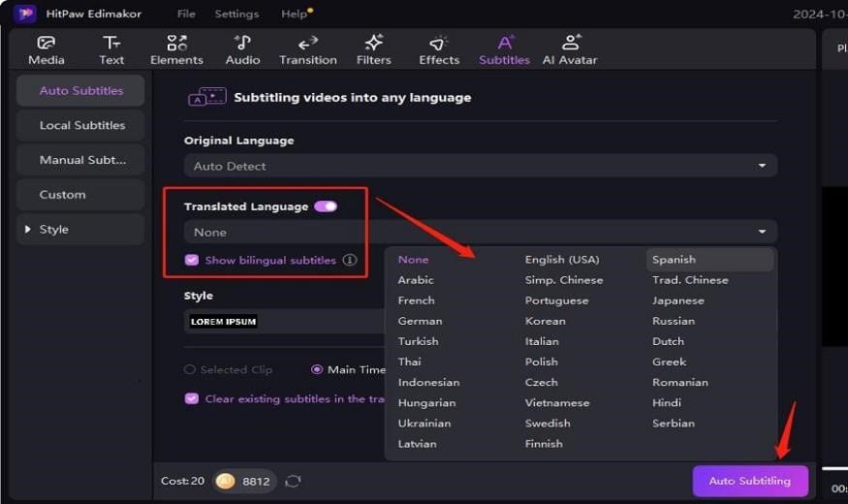Refresh the coin balance

[x=293, y=481]
